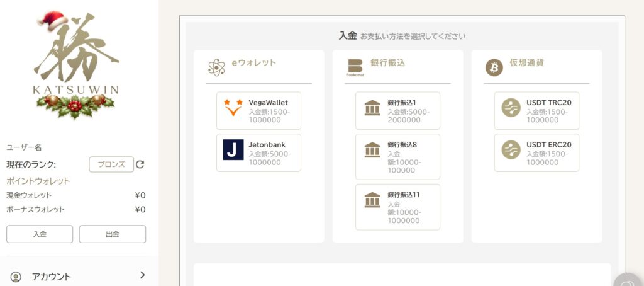Click the KATSUWIN logo
Image resolution: width=644 pixels, height=286 pixels.
(76, 65)
